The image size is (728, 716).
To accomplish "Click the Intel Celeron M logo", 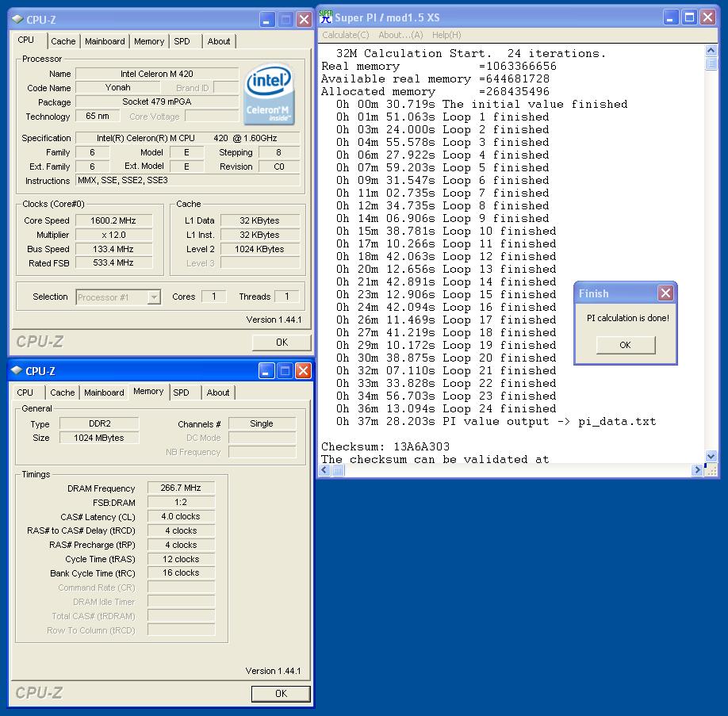I will click(269, 94).
